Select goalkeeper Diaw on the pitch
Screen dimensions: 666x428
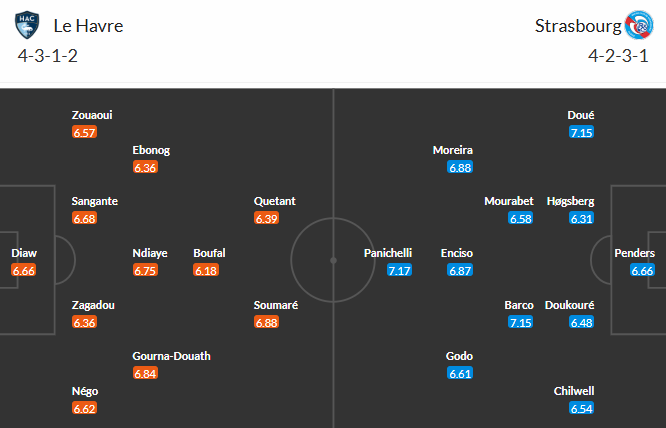coord(24,253)
